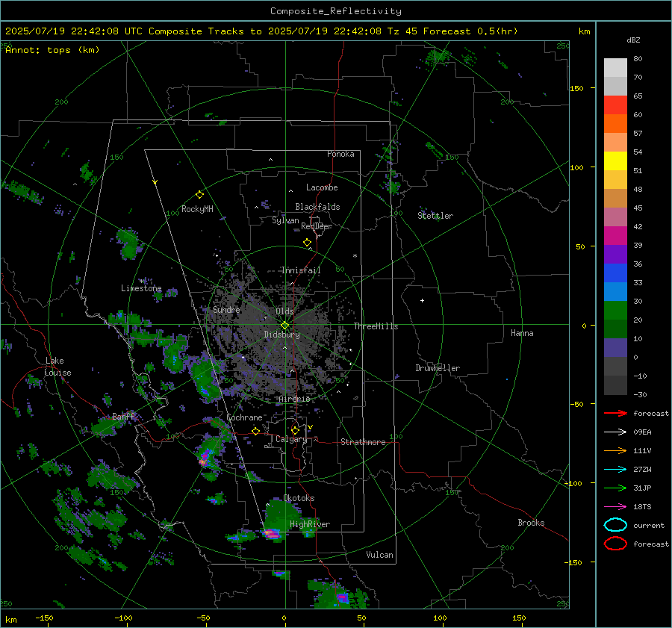Click the ThreeHills city label

pos(376,326)
